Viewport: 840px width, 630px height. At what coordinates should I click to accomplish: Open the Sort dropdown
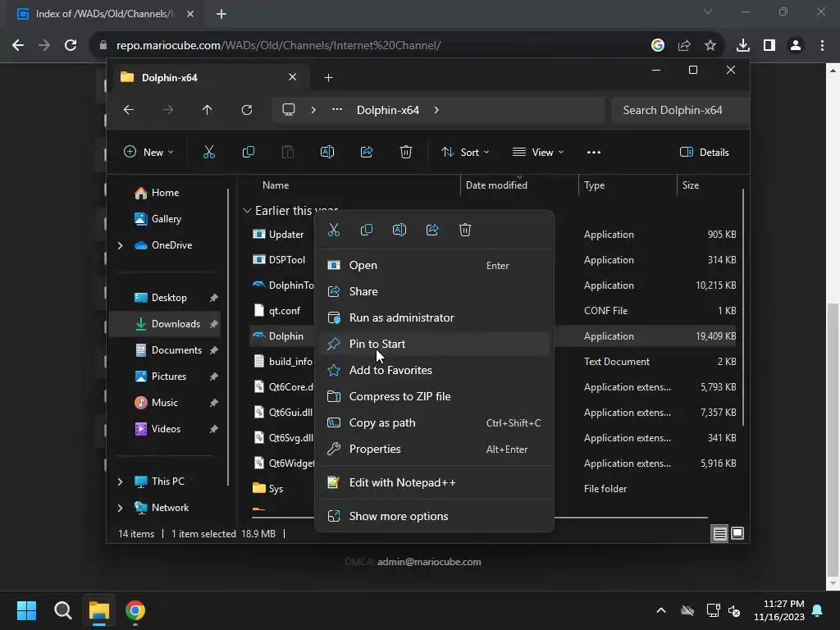(465, 152)
